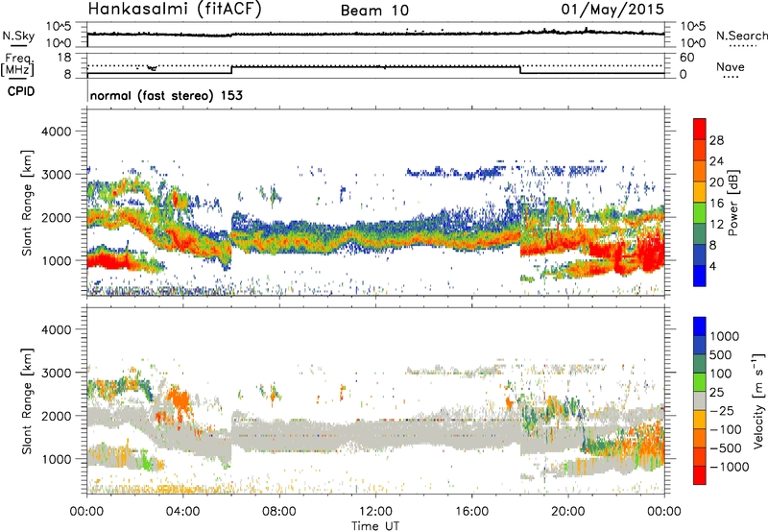The image size is (768, 532).
Task: Click the 1000 tick on velocity colorbar
Action: (724, 336)
